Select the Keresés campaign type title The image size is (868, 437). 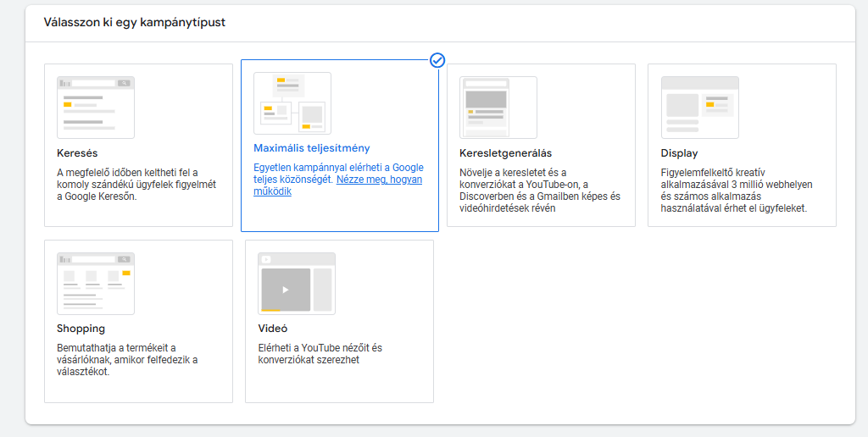coord(77,153)
